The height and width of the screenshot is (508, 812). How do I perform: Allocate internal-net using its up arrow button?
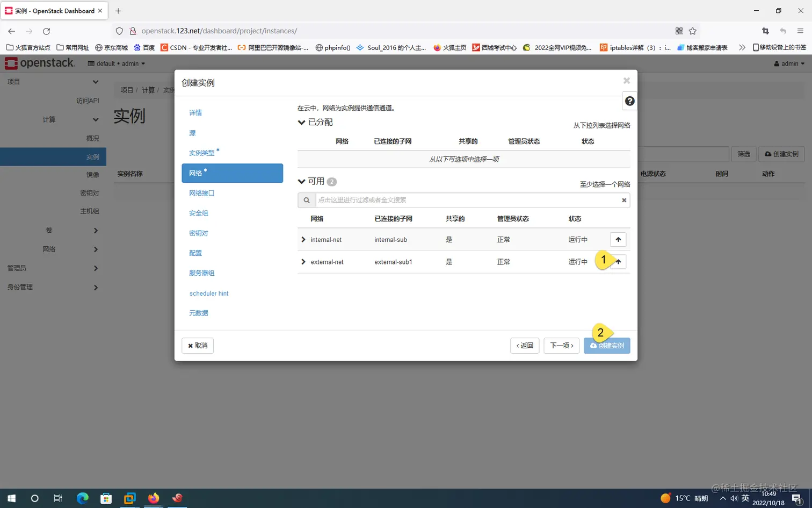(x=618, y=240)
